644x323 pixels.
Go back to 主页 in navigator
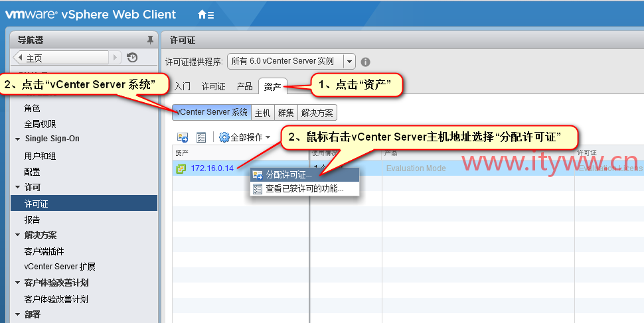pyautogui.click(x=61, y=58)
